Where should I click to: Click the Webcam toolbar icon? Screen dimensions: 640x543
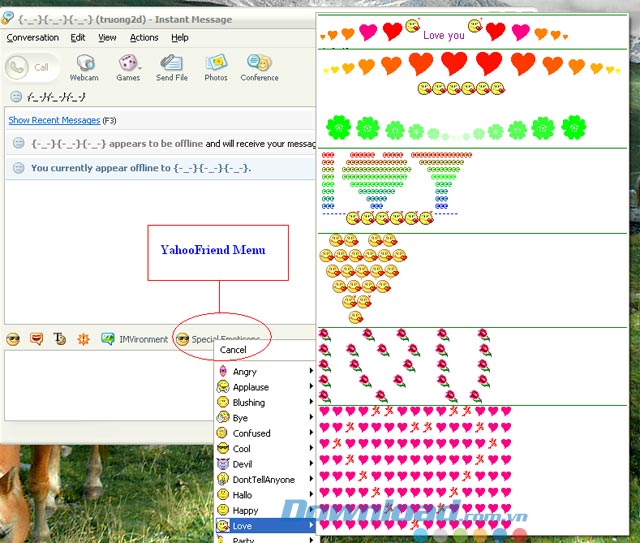point(83,67)
